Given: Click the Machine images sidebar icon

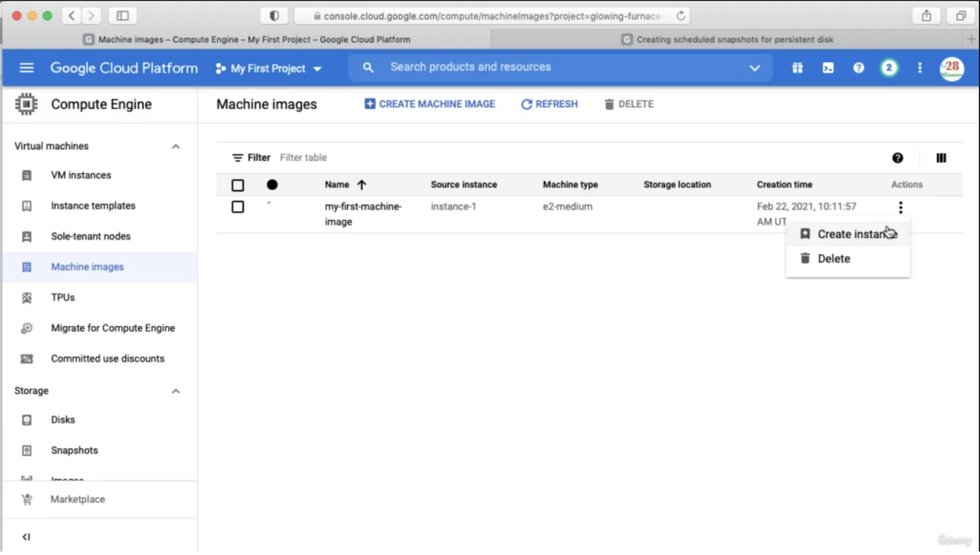Looking at the screenshot, I should point(26,267).
